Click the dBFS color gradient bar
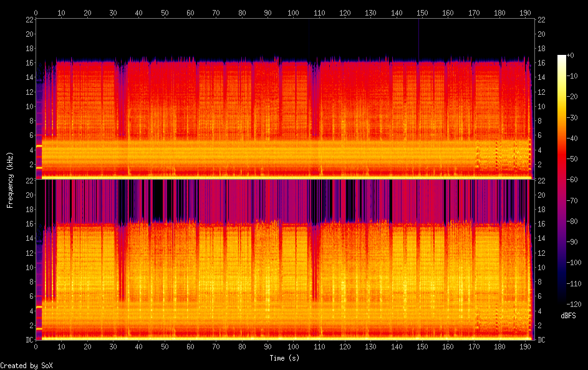The height and width of the screenshot is (370, 588). [561, 179]
